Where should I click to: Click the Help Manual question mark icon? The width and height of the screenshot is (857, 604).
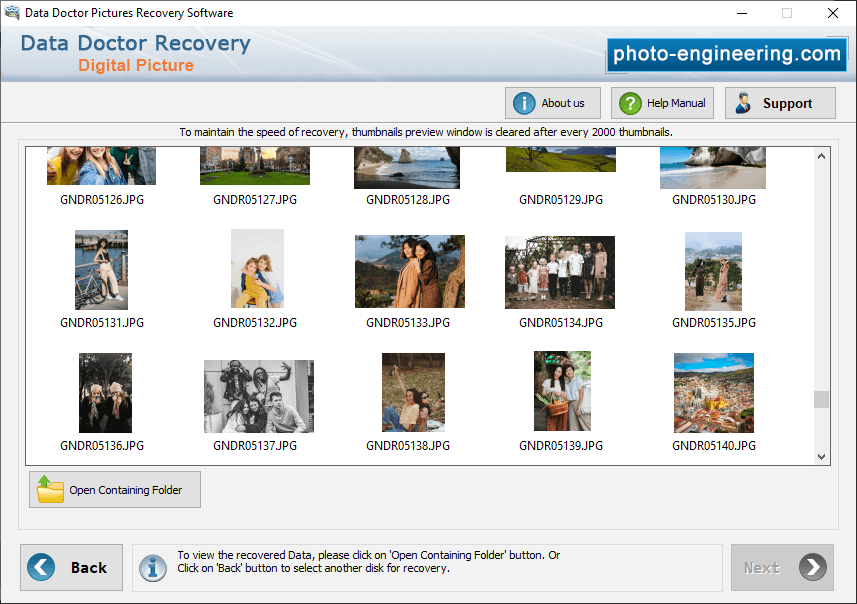(630, 103)
